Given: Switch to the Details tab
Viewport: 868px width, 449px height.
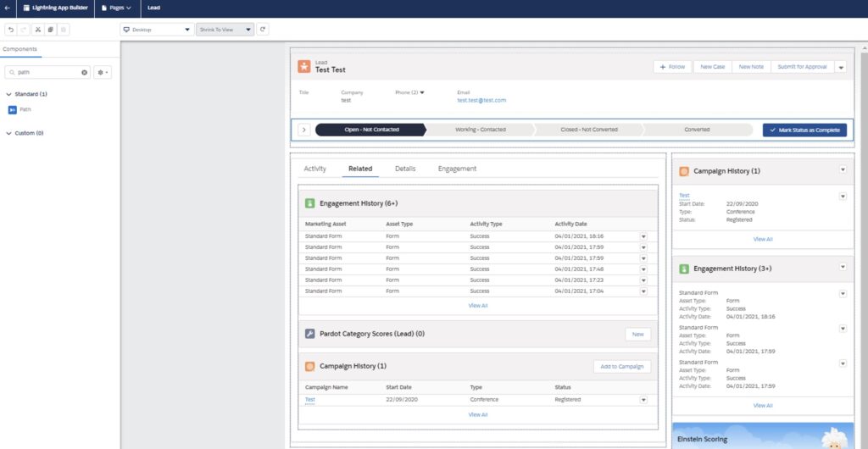Looking at the screenshot, I should click(405, 169).
